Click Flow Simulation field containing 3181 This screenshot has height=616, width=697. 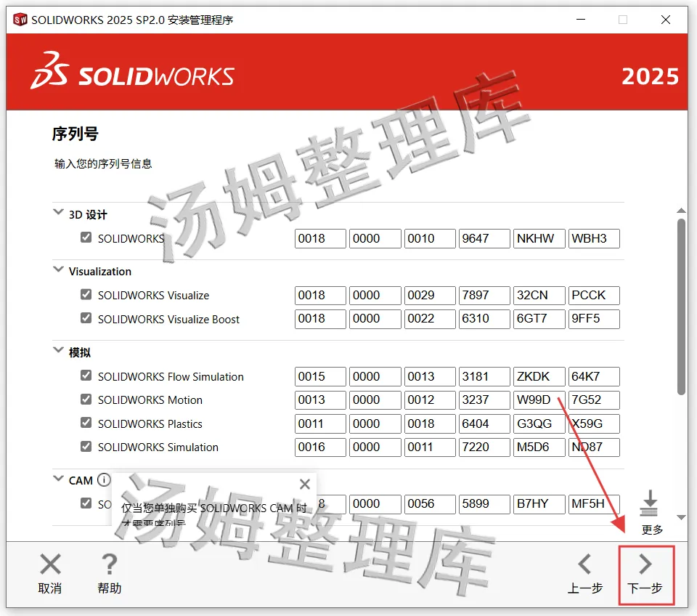(484, 376)
